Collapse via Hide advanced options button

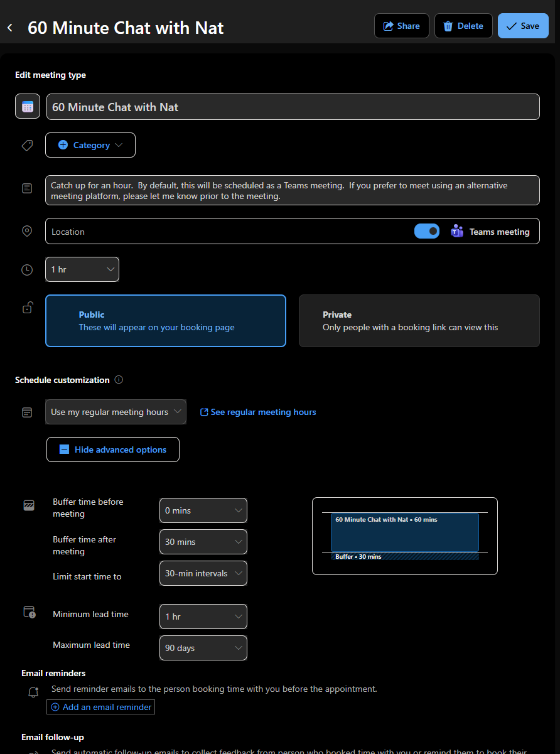click(x=113, y=450)
